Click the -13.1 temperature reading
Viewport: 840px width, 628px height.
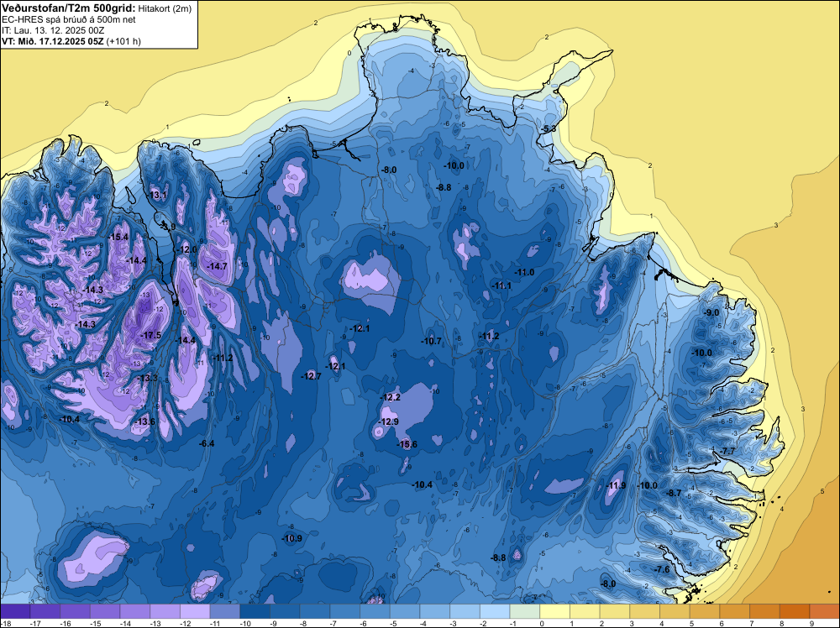tap(157, 195)
